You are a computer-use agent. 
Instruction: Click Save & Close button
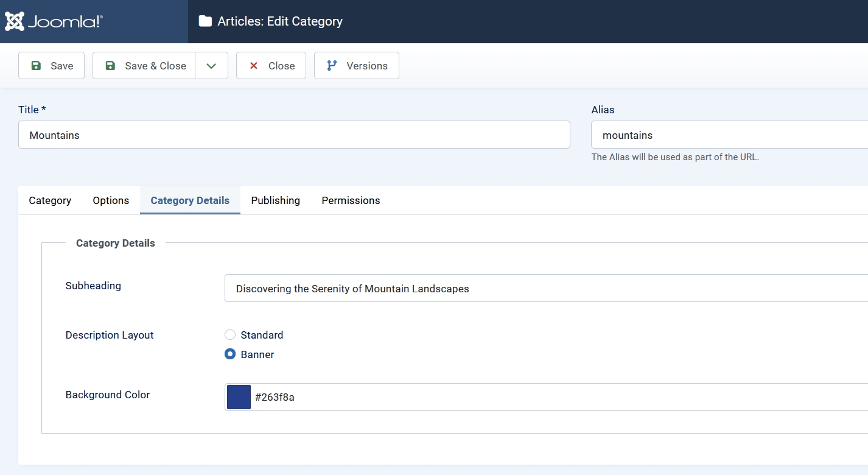(144, 66)
